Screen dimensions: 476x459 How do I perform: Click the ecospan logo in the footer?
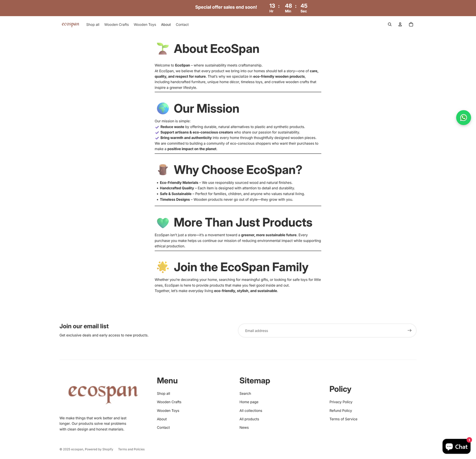click(102, 393)
